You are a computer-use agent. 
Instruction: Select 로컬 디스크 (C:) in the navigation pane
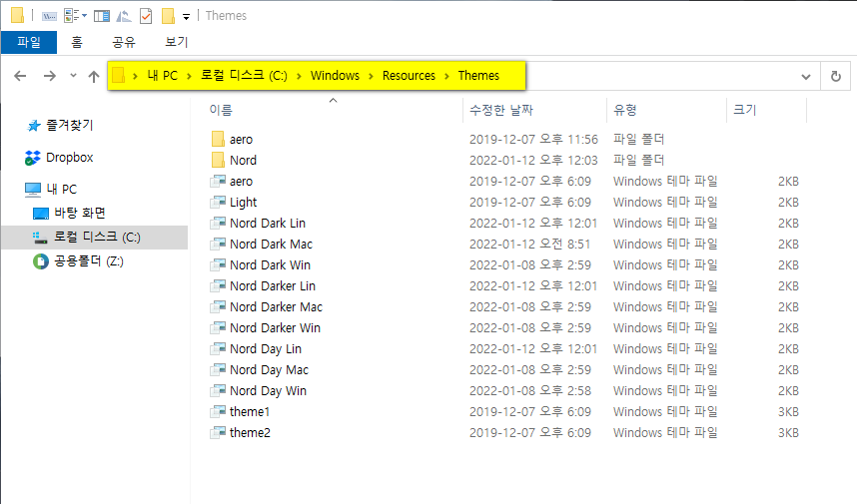[x=95, y=237]
